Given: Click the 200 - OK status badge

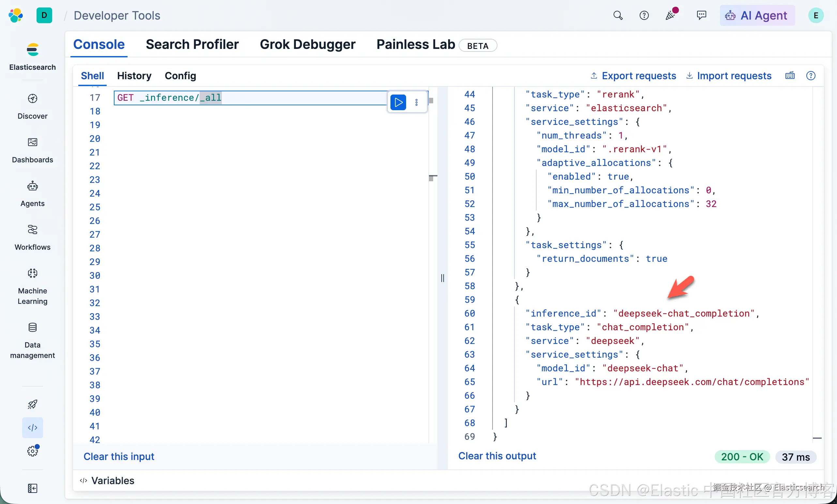Looking at the screenshot, I should point(742,457).
